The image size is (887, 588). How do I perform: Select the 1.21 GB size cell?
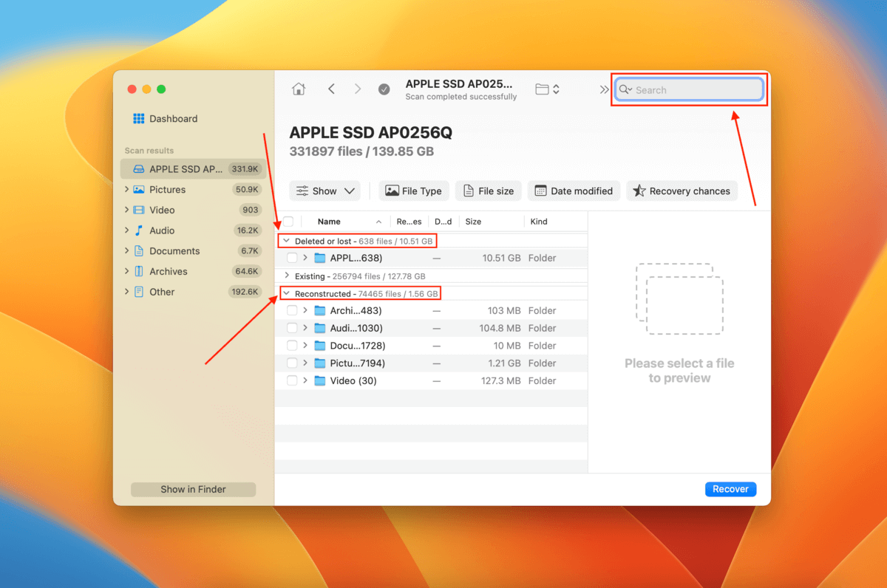503,363
